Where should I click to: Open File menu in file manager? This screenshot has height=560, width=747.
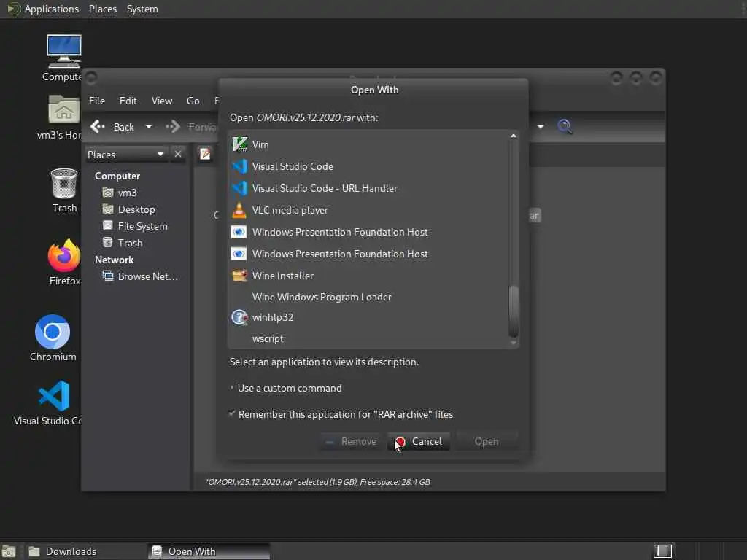coord(97,101)
